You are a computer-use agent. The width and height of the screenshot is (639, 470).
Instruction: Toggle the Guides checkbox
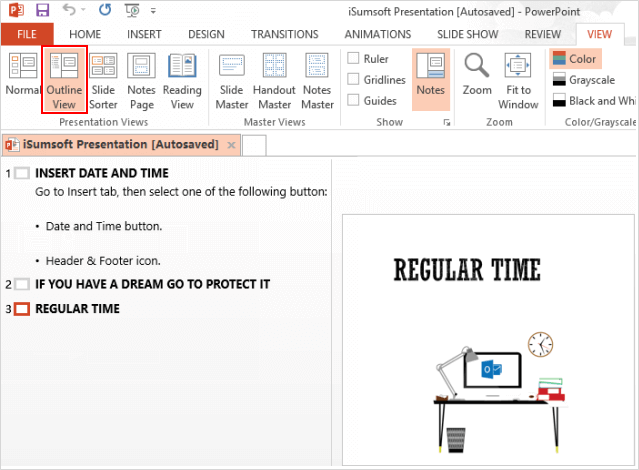[353, 101]
